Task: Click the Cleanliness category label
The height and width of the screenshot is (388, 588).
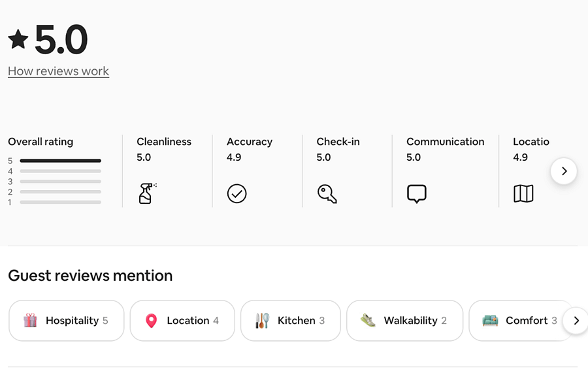Action: click(x=164, y=142)
